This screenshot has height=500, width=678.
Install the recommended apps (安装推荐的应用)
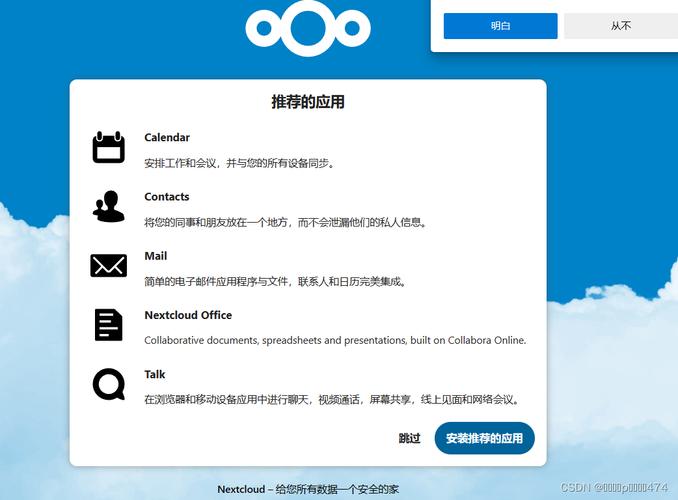click(484, 438)
